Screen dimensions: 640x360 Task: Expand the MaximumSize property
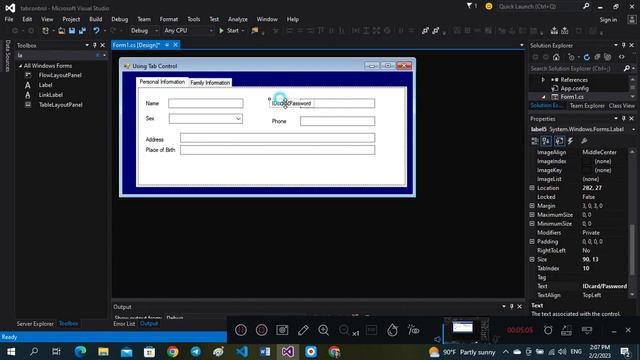(x=532, y=215)
